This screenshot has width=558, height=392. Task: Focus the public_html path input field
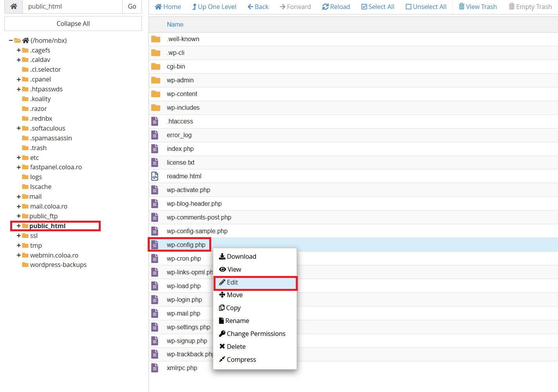72,6
